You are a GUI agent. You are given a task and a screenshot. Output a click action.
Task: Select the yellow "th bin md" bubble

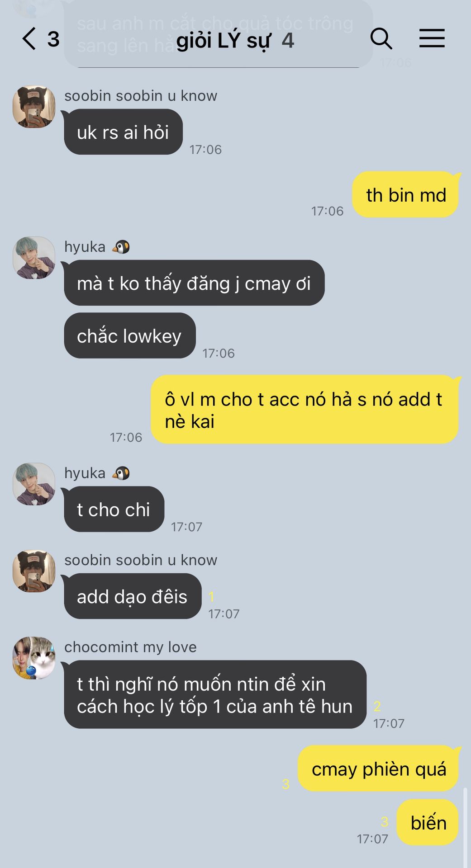(405, 195)
